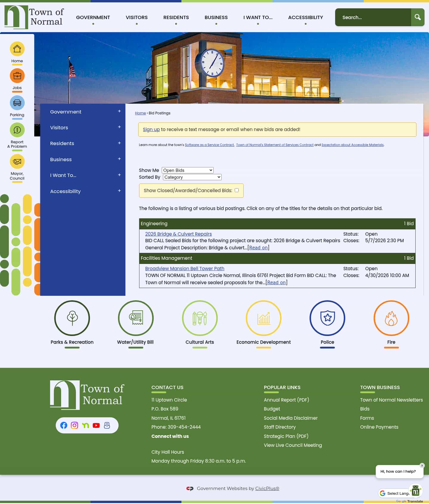The width and height of the screenshot is (429, 504).
Task: Open Strategic Plan (PDF) footer link
Action: point(286,436)
